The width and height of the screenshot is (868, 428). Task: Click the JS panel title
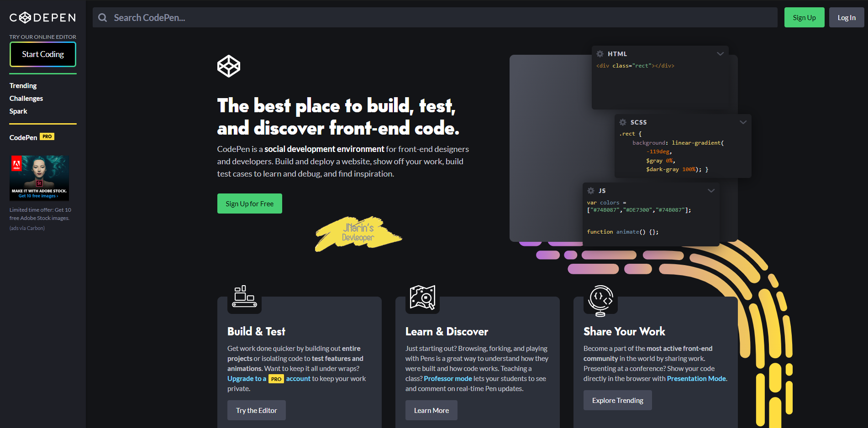602,191
